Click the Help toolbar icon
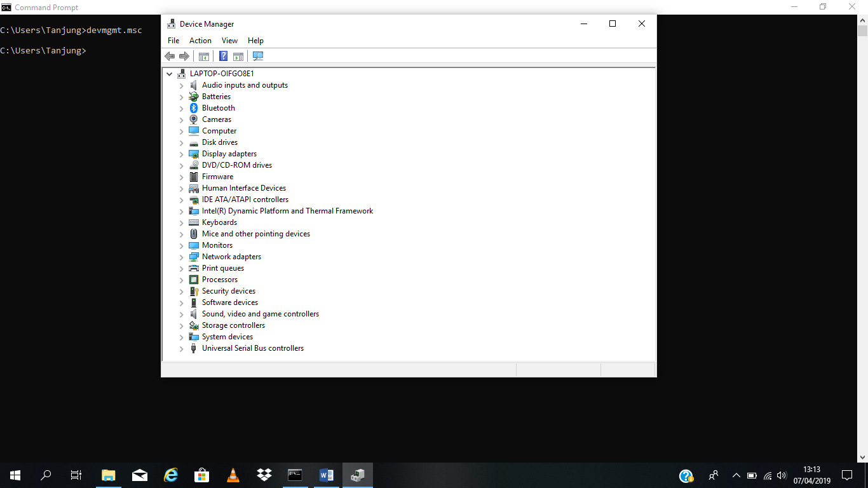The height and width of the screenshot is (488, 868). [223, 56]
